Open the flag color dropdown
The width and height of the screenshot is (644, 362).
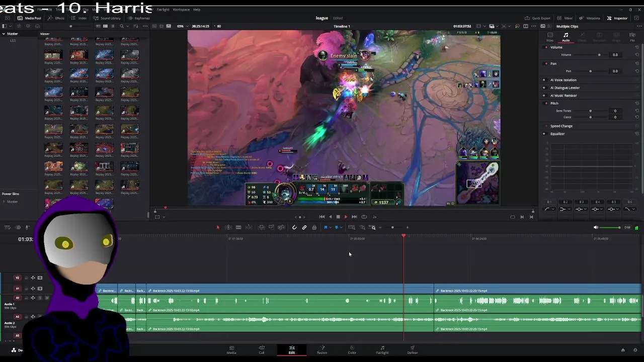coord(330,227)
